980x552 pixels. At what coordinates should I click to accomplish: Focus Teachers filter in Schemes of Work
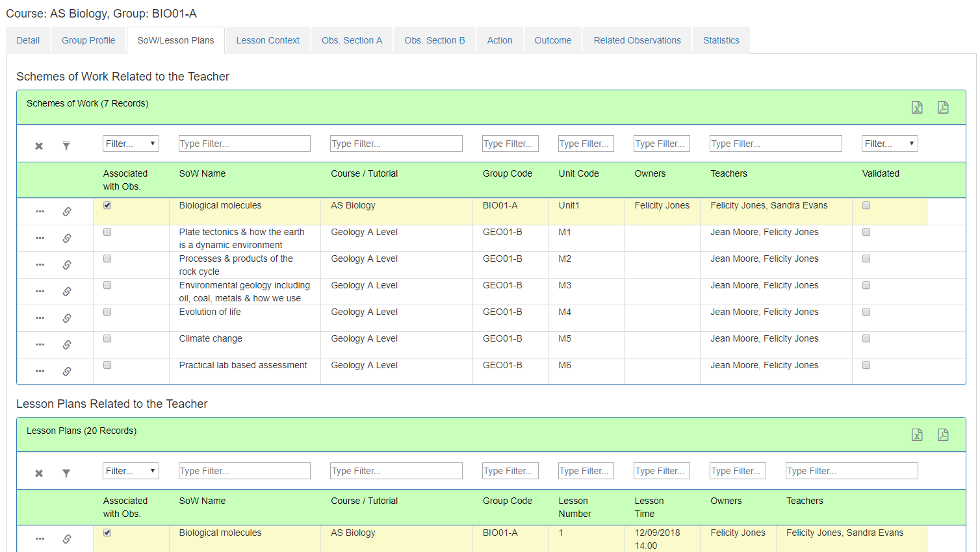[x=776, y=144]
